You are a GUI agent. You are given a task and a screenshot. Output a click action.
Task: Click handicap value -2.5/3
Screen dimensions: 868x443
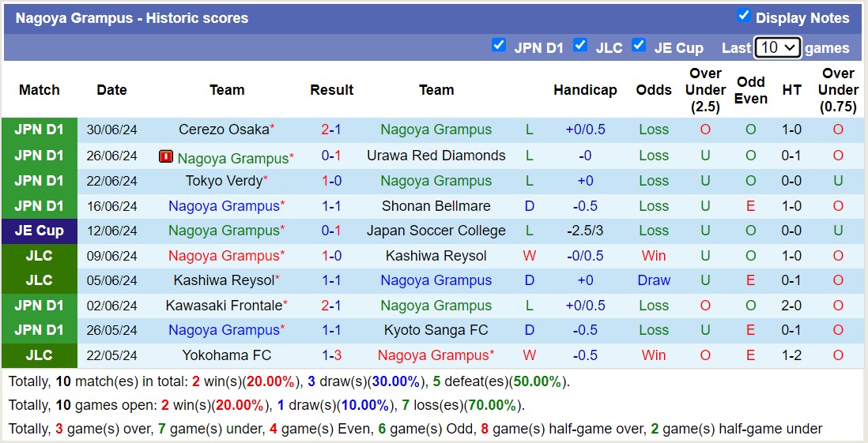tap(585, 231)
